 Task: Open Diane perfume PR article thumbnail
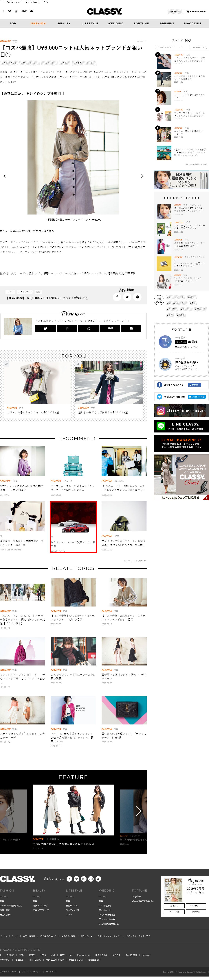23,517
